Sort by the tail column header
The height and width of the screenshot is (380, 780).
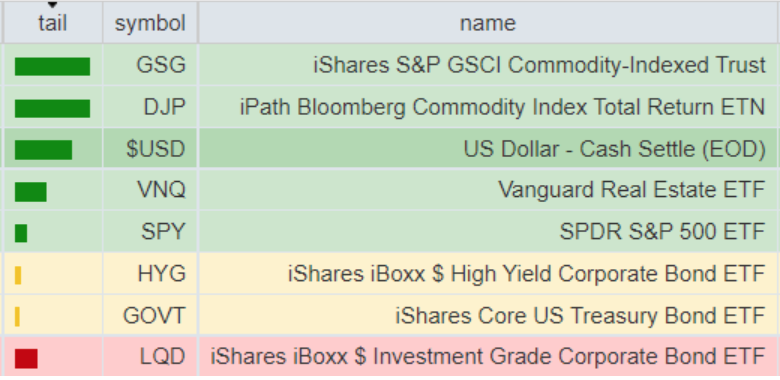point(52,22)
